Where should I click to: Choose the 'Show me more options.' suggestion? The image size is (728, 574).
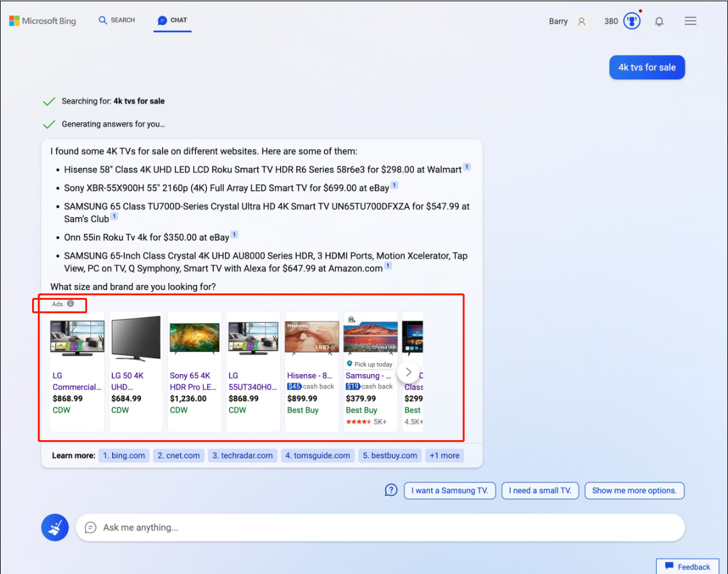(634, 491)
